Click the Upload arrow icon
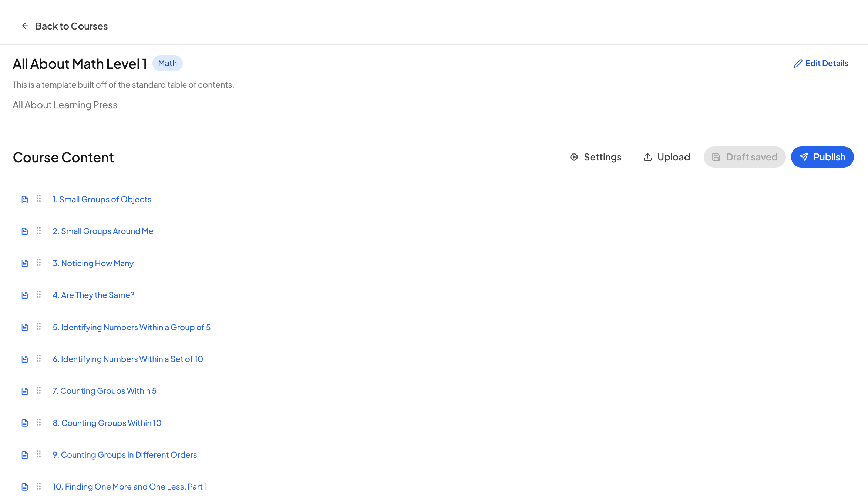 tap(647, 157)
